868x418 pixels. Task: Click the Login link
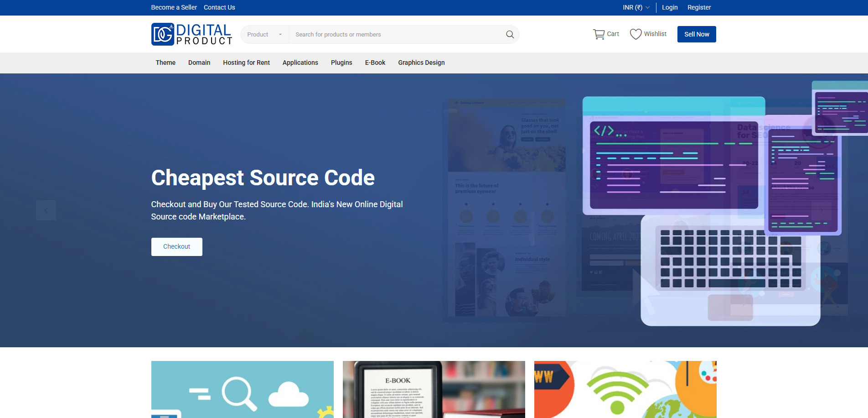tap(670, 7)
